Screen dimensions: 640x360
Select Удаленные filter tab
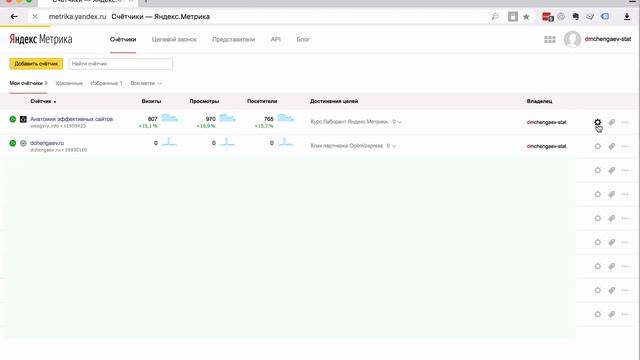click(69, 83)
